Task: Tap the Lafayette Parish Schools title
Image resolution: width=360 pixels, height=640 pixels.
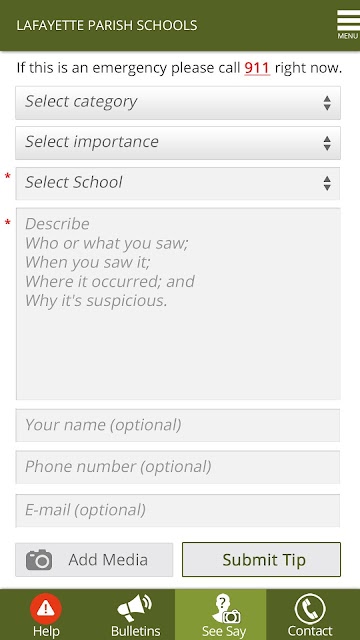Action: pos(107,25)
